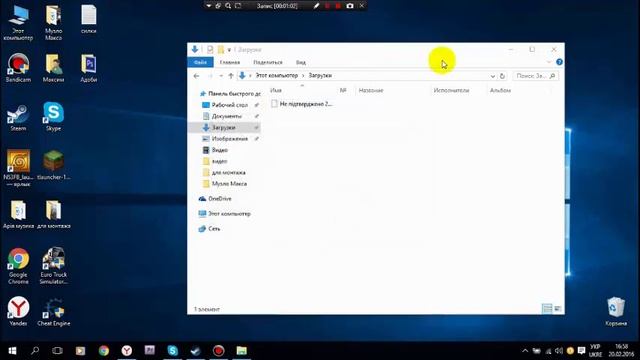
Task: Show hidden system tray icons
Action: pos(525,351)
